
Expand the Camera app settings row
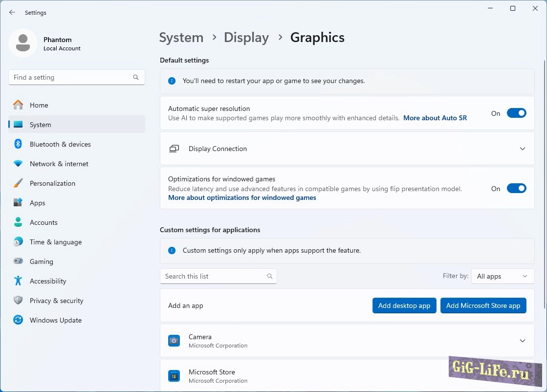click(522, 341)
